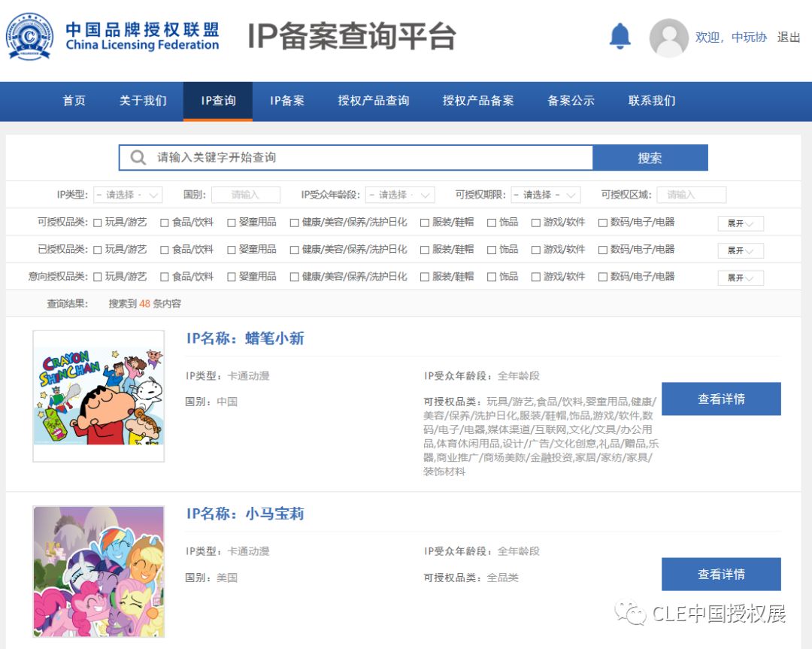Check 数码/电子/电器 under 意向授权品类
Viewport: 812px width, 649px height.
click(x=603, y=277)
